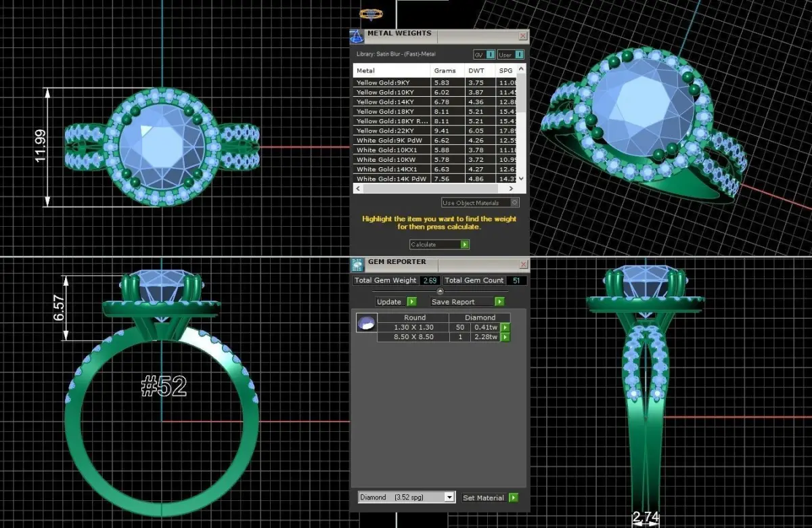Click the 6.57 dimension label in front view
The height and width of the screenshot is (528, 812).
(x=59, y=308)
